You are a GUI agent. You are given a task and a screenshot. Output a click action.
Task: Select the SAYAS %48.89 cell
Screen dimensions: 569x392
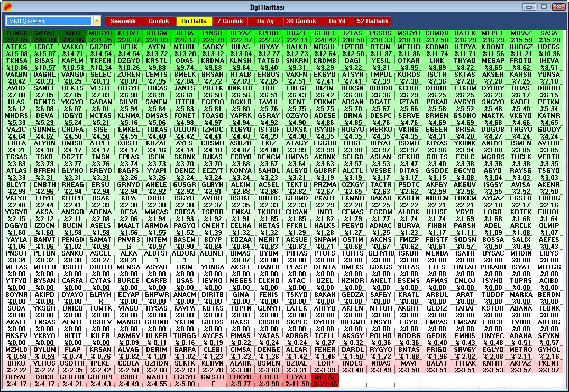pyautogui.click(x=44, y=37)
